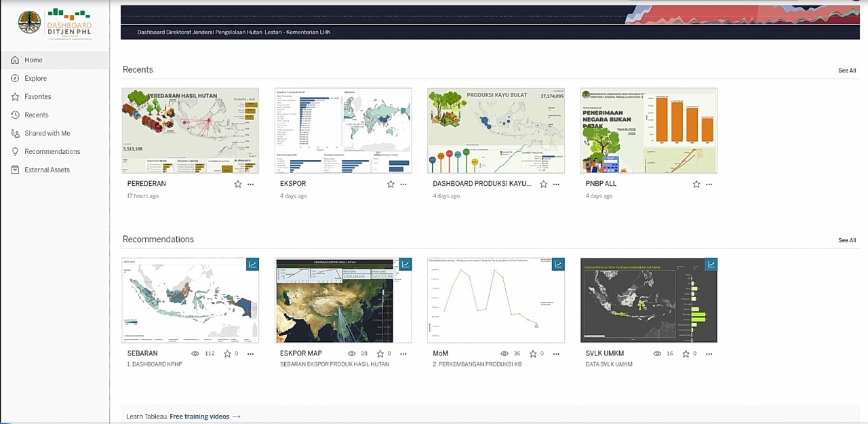Click the Recents clock icon in sidebar
Viewport: 868px width, 424px height.
point(15,115)
